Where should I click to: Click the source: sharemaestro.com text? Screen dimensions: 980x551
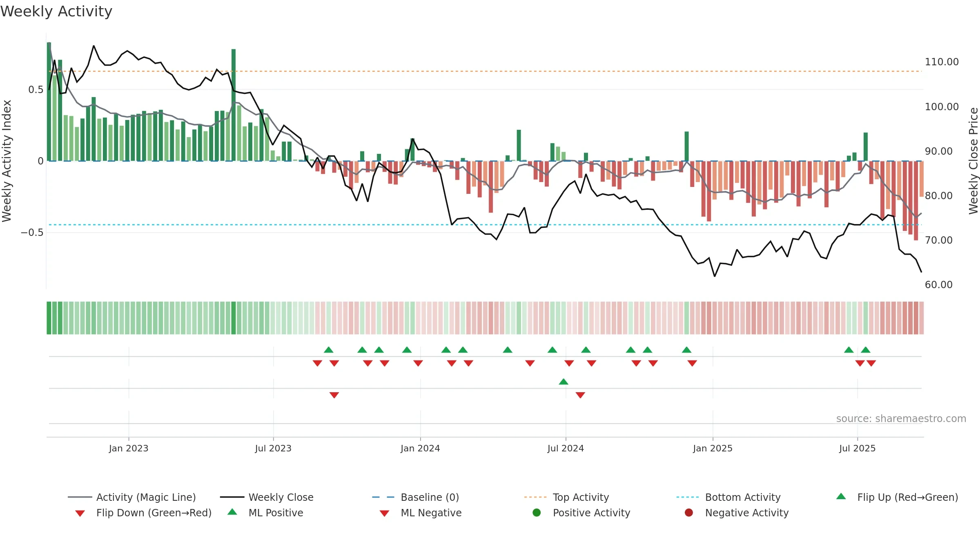tap(901, 418)
